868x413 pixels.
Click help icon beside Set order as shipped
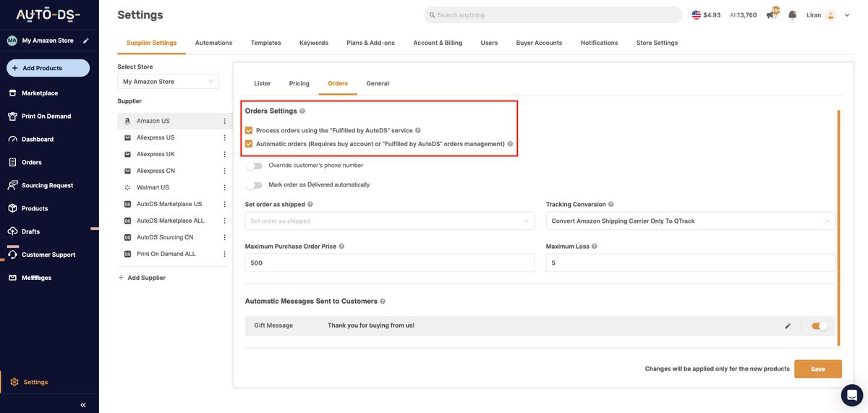[x=310, y=205]
